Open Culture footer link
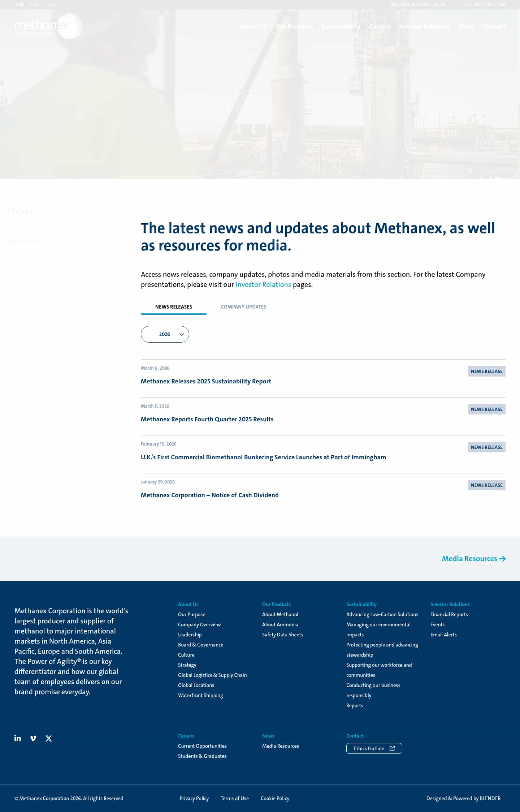Screen dimensions: 520x812 coord(186,655)
